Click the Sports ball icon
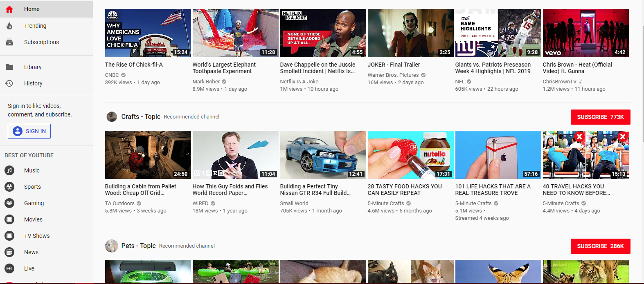 [x=9, y=187]
